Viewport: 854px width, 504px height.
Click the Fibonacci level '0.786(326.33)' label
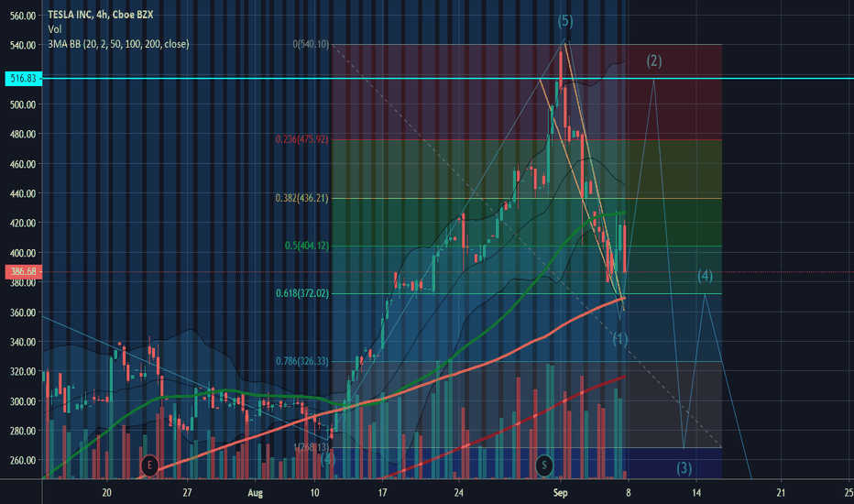[301, 361]
